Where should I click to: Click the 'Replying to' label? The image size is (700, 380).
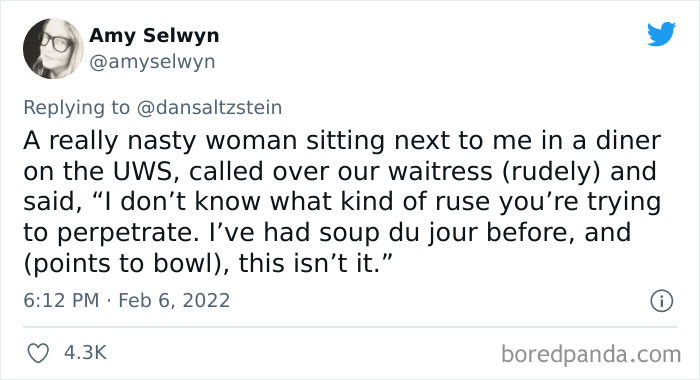pyautogui.click(x=76, y=108)
